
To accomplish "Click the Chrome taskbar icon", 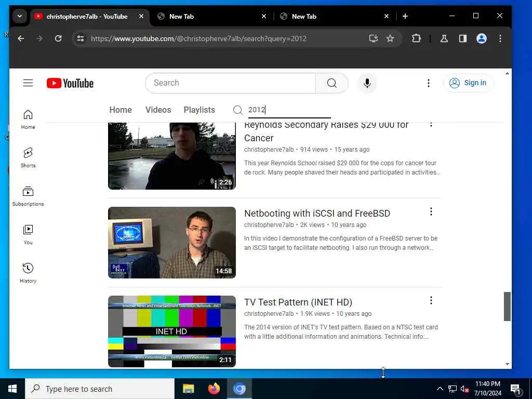I will 239,389.
